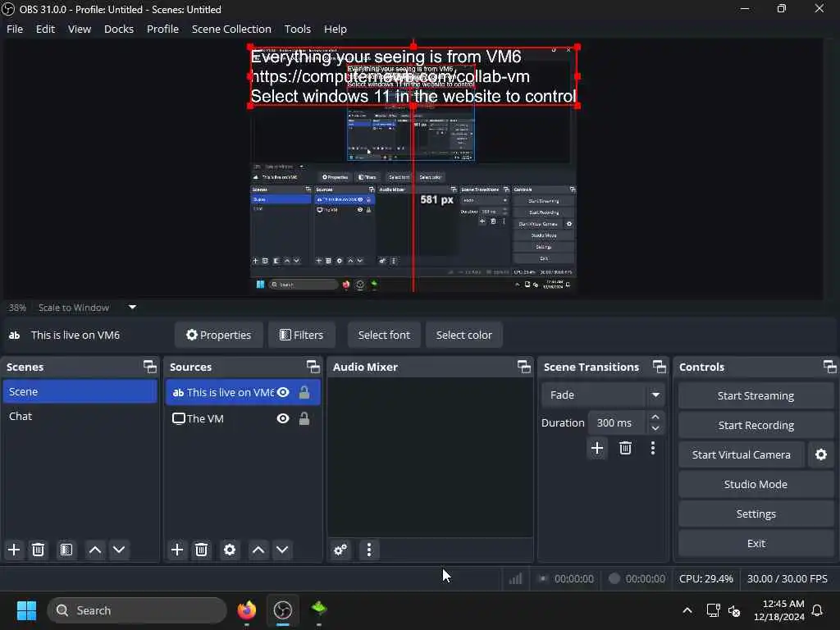This screenshot has width=840, height=630.
Task: Click the Duration 300 ms field
Action: [619, 422]
